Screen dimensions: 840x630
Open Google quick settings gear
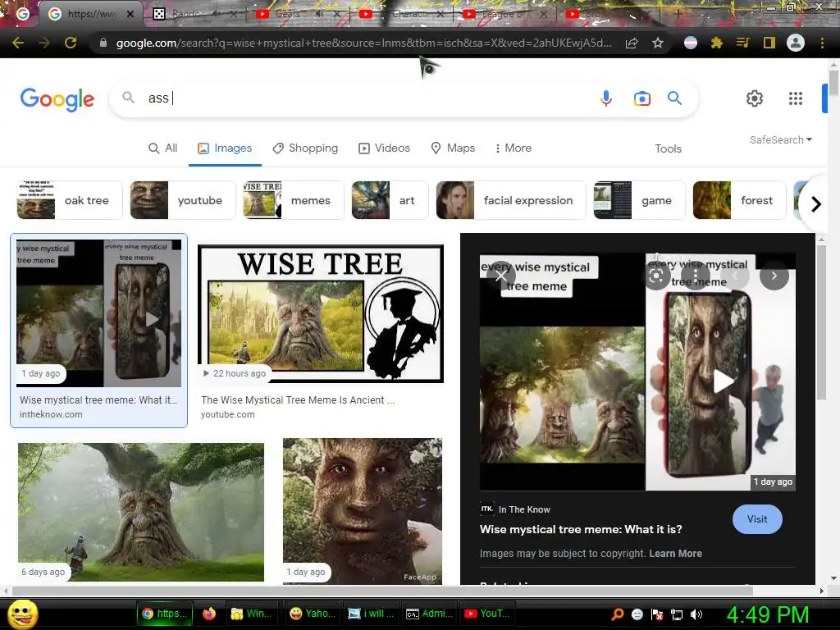755,98
